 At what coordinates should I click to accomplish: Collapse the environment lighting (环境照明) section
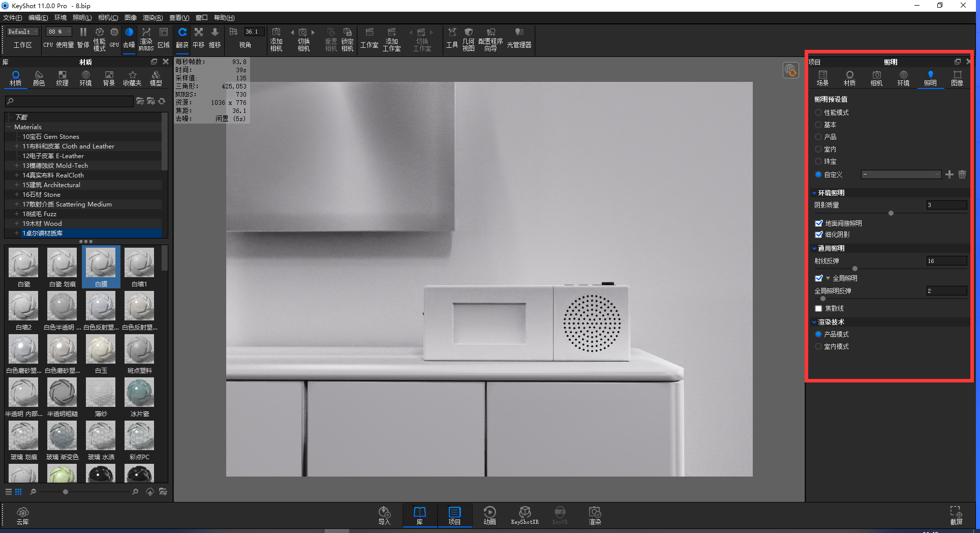point(814,193)
